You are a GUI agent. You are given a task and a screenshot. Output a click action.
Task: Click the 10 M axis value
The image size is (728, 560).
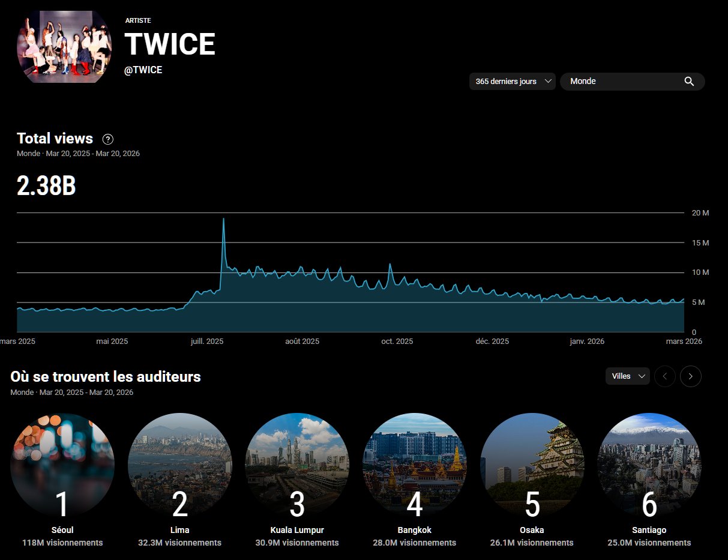[x=701, y=272]
